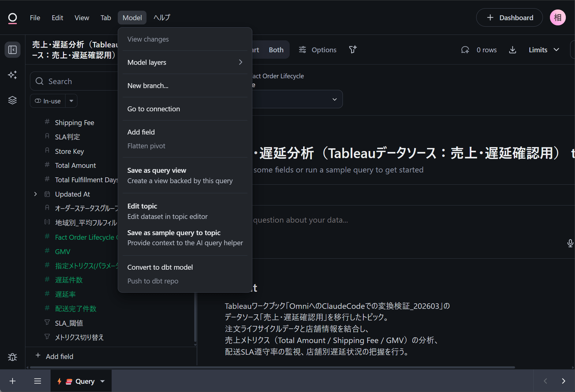The image size is (575, 392).
Task: Open the Query tab dropdown arrow
Action: pyautogui.click(x=102, y=381)
